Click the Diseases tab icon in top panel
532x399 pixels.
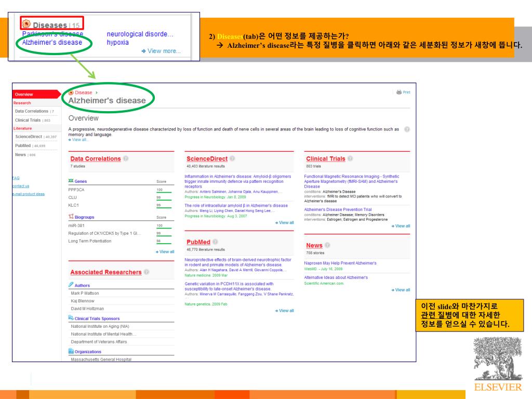[26, 24]
